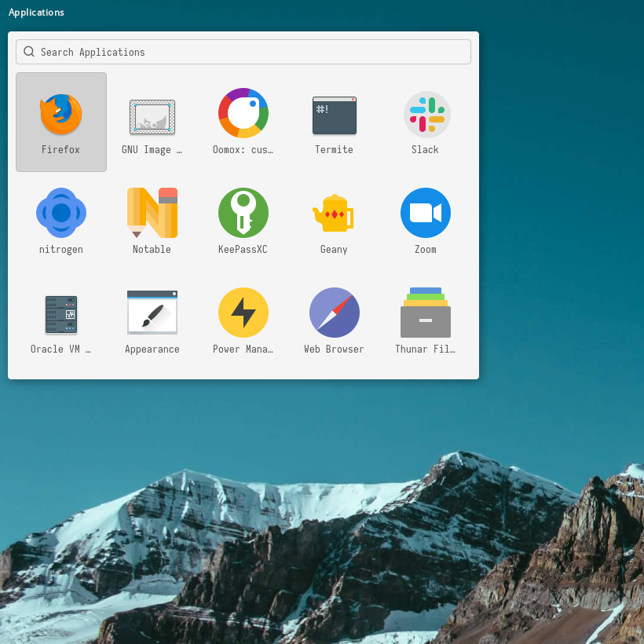Launch the Geany editor

(335, 213)
